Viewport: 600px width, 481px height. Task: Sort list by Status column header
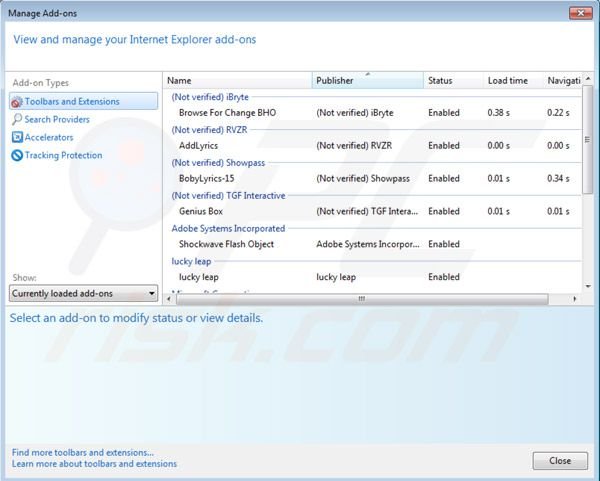coord(453,80)
